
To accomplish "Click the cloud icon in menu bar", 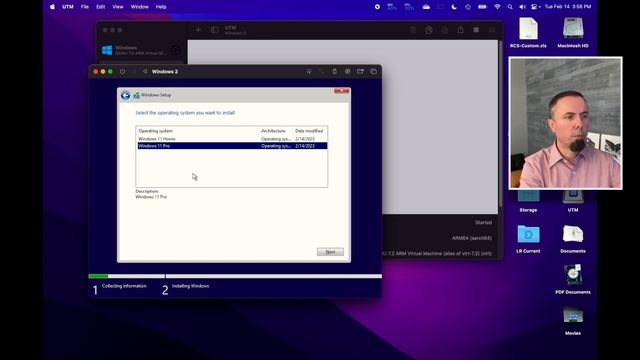I will pyautogui.click(x=426, y=7).
